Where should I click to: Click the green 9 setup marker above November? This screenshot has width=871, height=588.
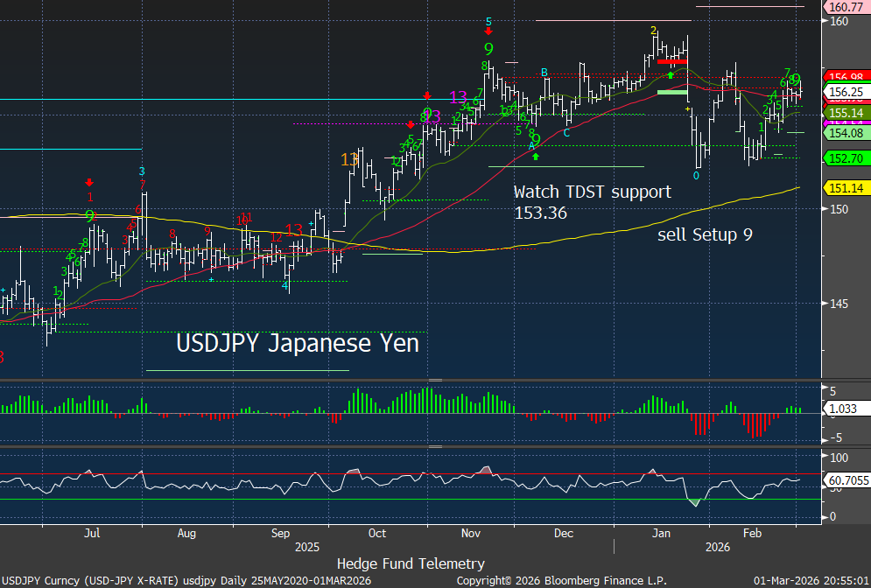tap(488, 49)
